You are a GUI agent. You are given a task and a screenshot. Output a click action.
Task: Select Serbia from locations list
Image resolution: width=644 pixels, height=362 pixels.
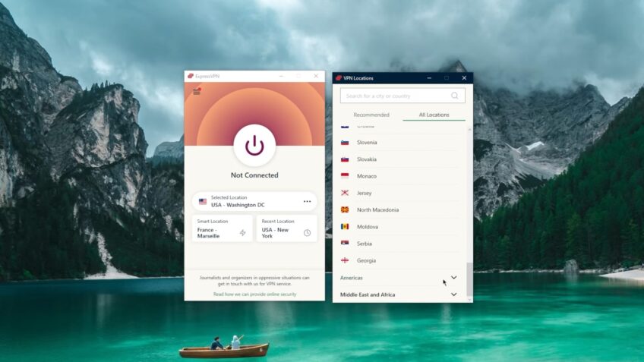pyautogui.click(x=399, y=244)
